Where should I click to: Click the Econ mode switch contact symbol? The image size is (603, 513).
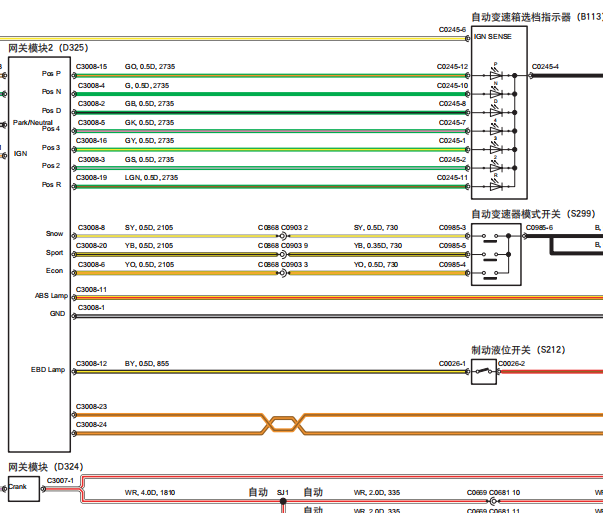pyautogui.click(x=490, y=275)
